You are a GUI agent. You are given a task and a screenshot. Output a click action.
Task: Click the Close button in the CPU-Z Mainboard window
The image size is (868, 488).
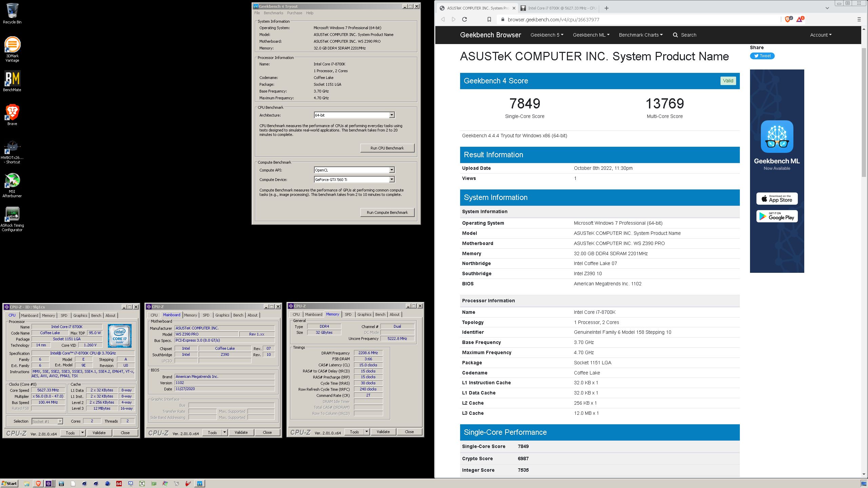point(267,432)
